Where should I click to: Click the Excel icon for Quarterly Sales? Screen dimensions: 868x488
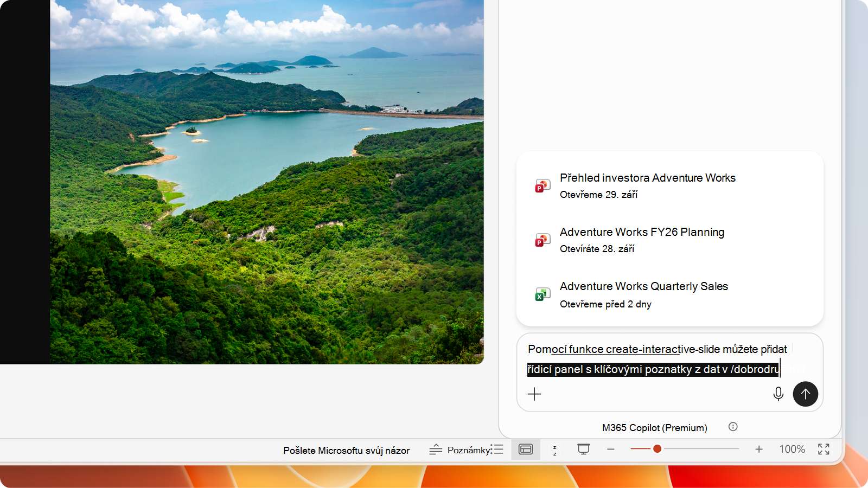(542, 294)
